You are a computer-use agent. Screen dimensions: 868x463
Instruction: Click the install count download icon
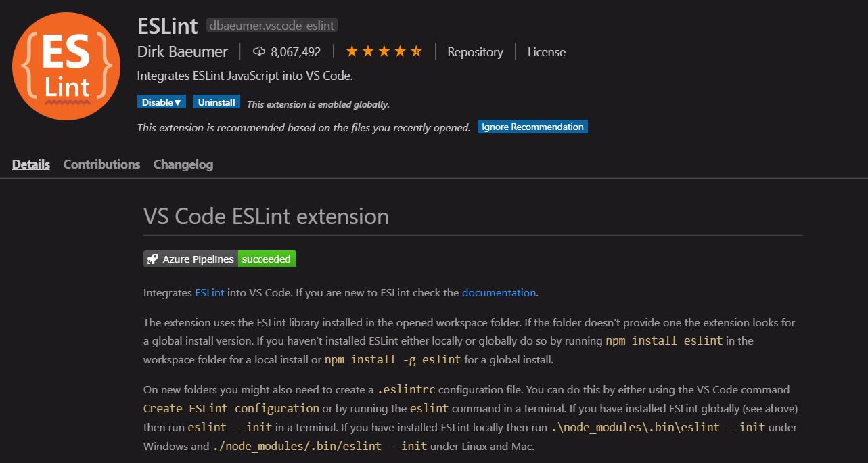click(260, 51)
